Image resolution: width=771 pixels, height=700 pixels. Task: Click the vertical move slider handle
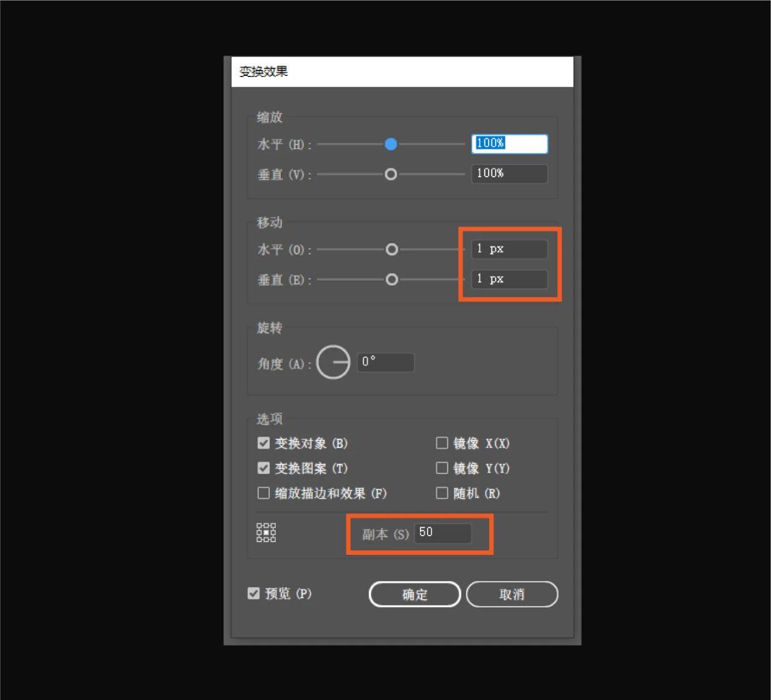pos(392,280)
